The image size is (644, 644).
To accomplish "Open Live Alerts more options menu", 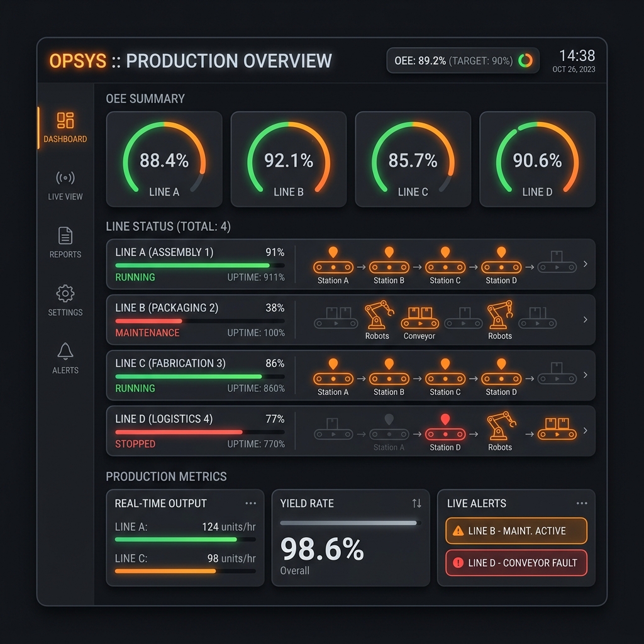I will (x=582, y=503).
